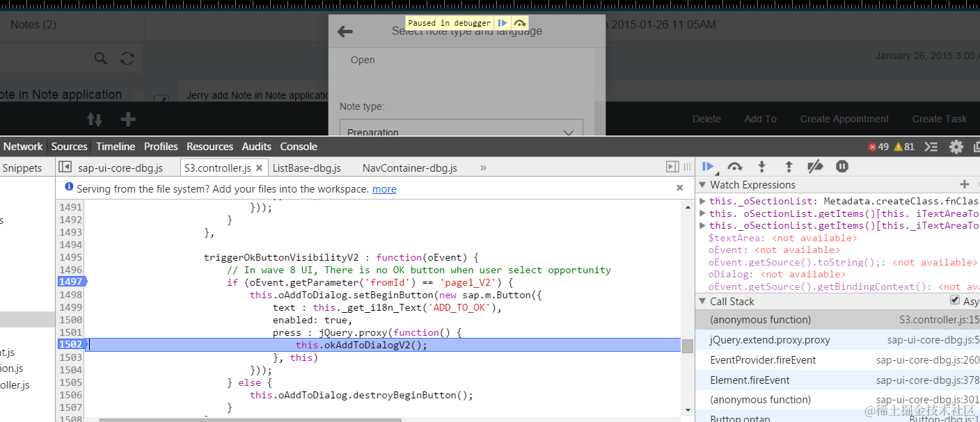This screenshot has width=980, height=422.
Task: Click the Add To footer button
Action: pyautogui.click(x=760, y=119)
